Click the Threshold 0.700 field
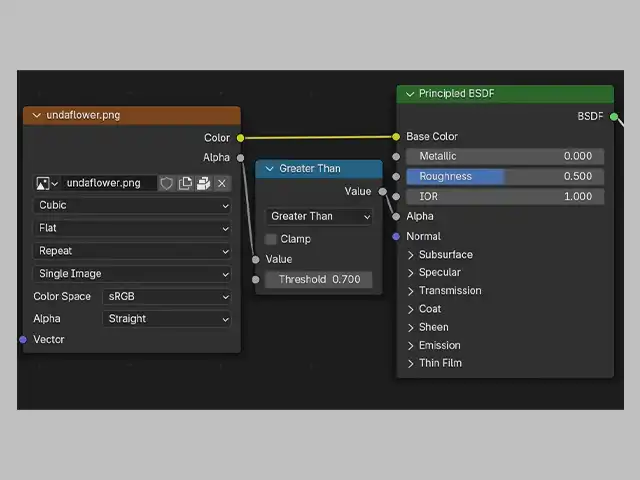The height and width of the screenshot is (480, 640). pyautogui.click(x=318, y=280)
